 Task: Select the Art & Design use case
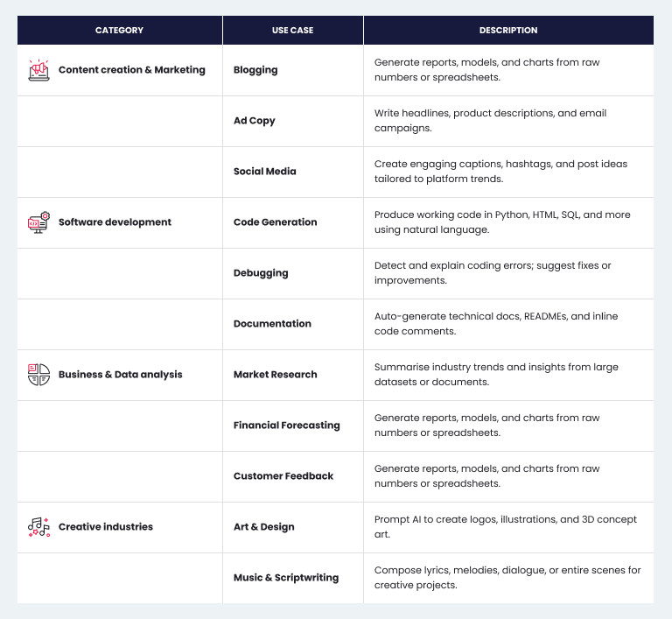pos(264,527)
